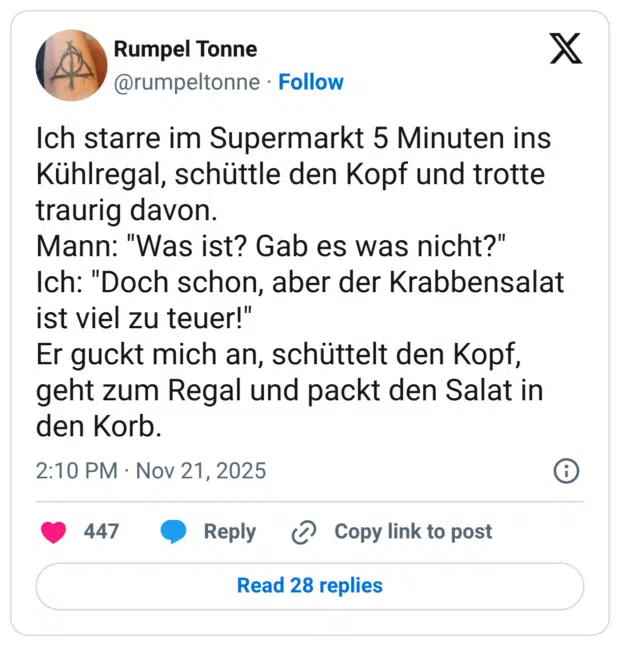Image resolution: width=620 pixels, height=646 pixels.
Task: Click the tweet's opening line about Supermarkt
Action: 293,138
